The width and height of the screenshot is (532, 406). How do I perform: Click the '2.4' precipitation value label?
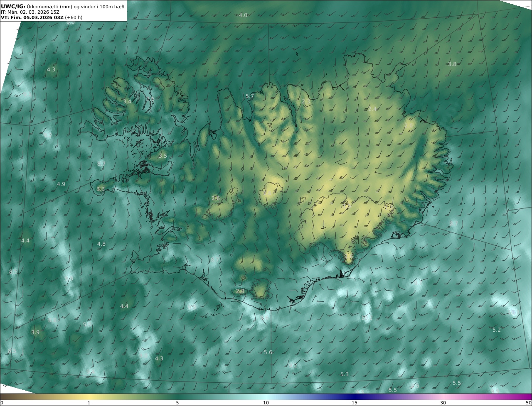372,109
